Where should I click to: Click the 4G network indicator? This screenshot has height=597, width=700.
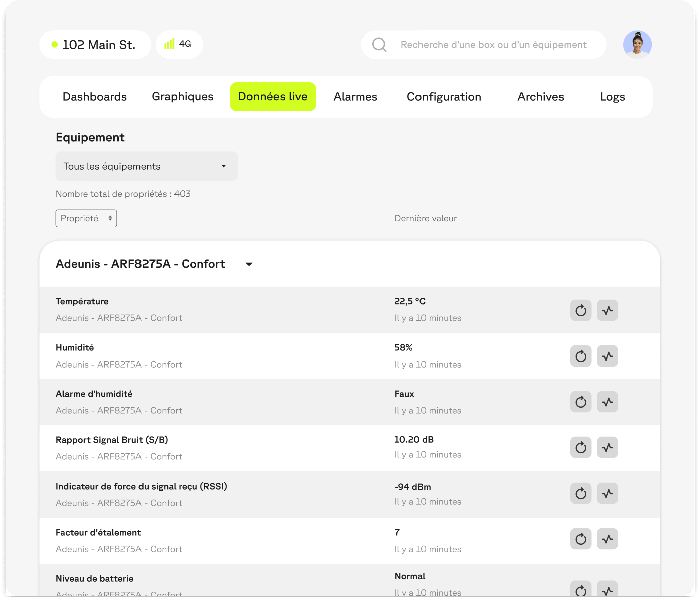tap(179, 45)
